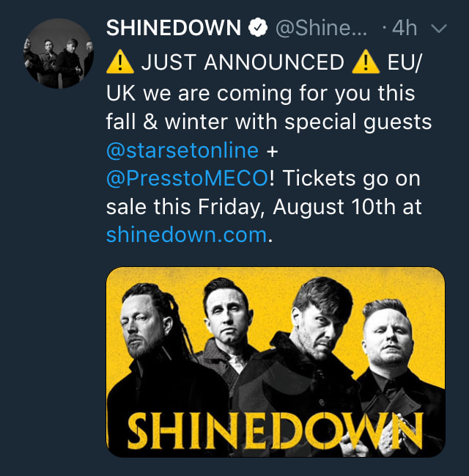Visit the shinedown.com link
This screenshot has height=476, width=469.
(x=186, y=235)
